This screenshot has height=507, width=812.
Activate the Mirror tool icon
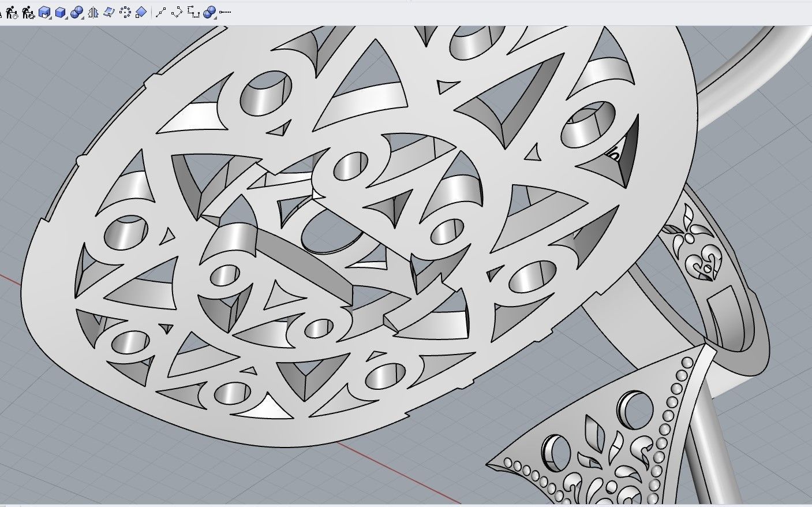(93, 12)
